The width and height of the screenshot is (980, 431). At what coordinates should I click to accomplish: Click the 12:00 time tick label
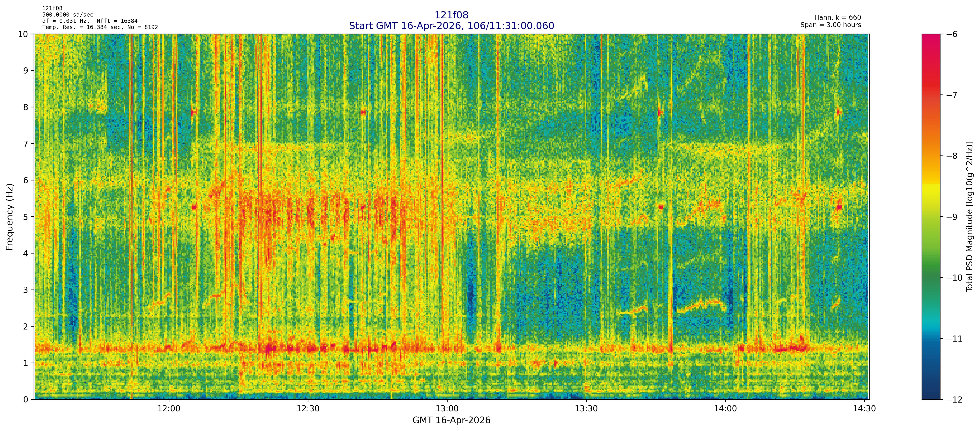click(x=169, y=409)
